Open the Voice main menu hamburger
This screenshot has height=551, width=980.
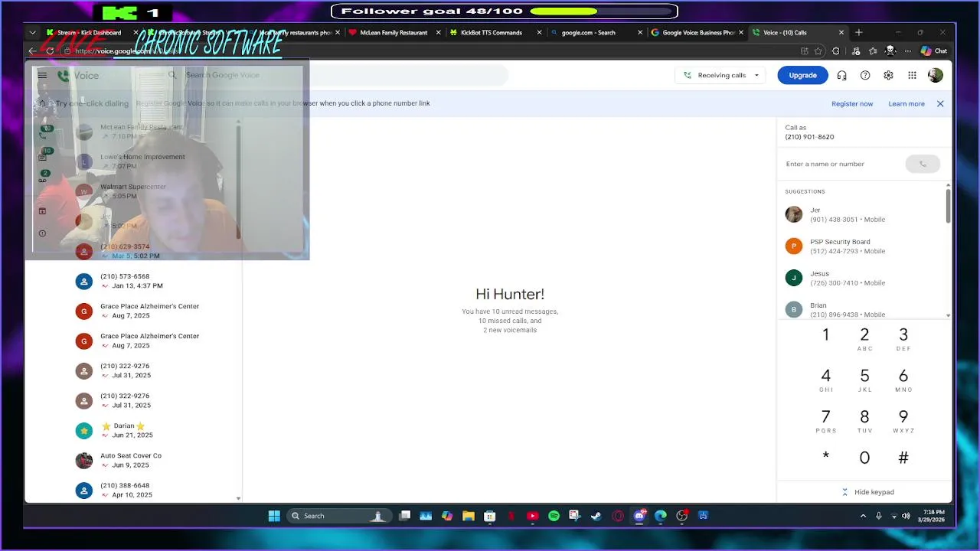click(x=42, y=75)
